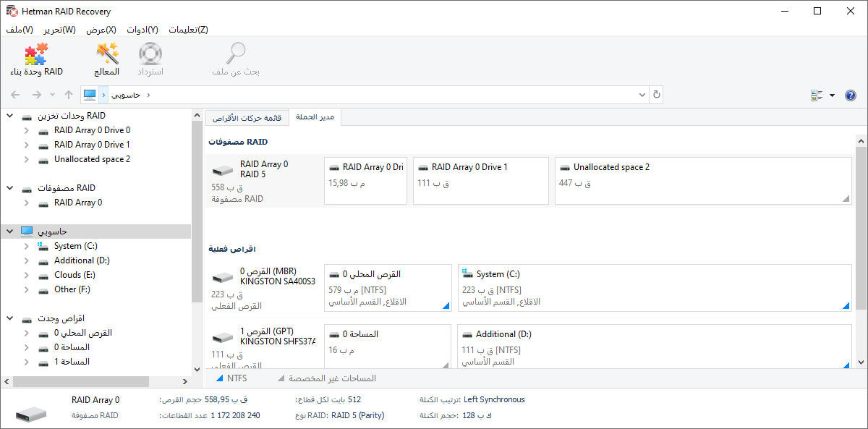The image size is (868, 429).
Task: Open the view options dropdown arrow
Action: click(x=832, y=95)
